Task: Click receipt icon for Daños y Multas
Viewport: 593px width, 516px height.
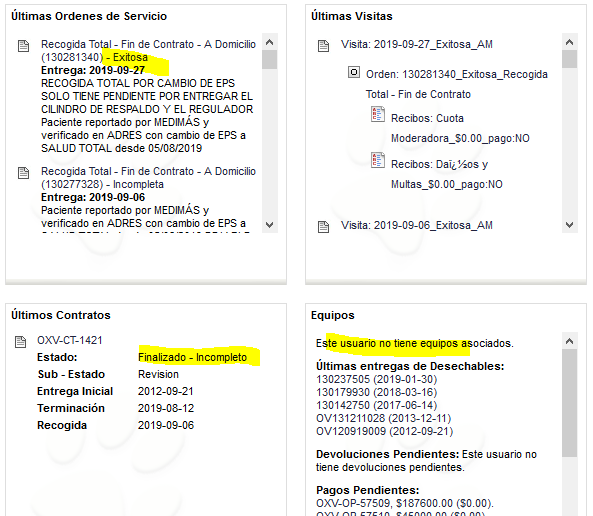Action: point(377,160)
